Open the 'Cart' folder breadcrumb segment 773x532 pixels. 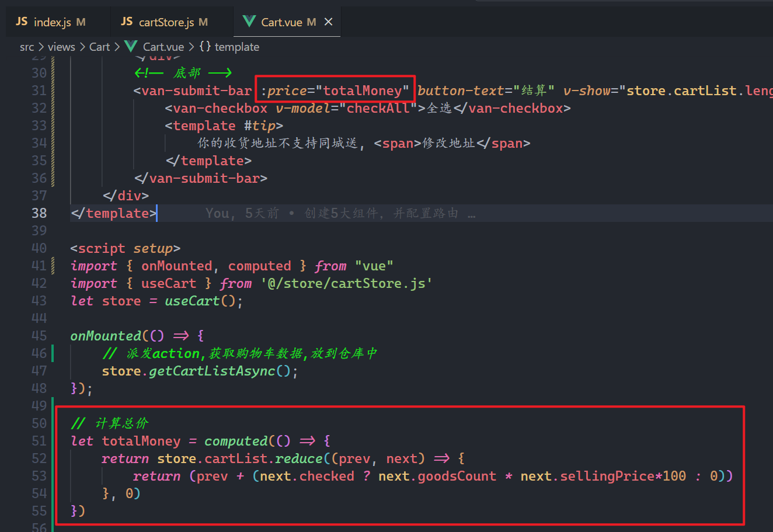point(99,47)
